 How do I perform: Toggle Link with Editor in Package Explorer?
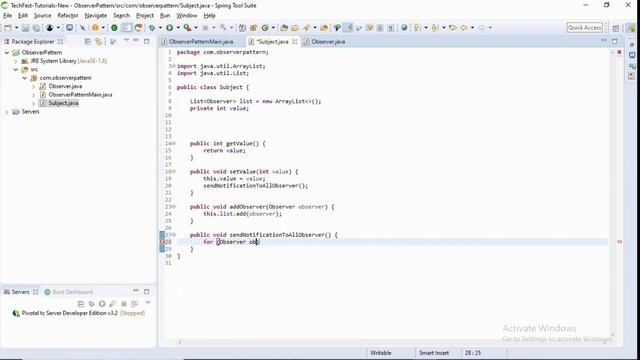click(x=98, y=41)
